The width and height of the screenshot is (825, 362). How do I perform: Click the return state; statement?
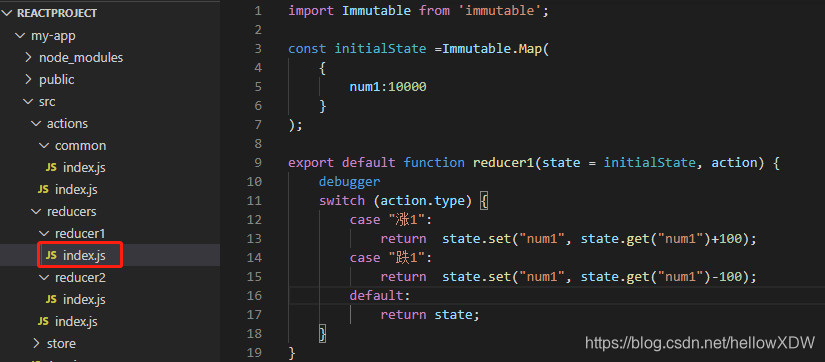430,315
